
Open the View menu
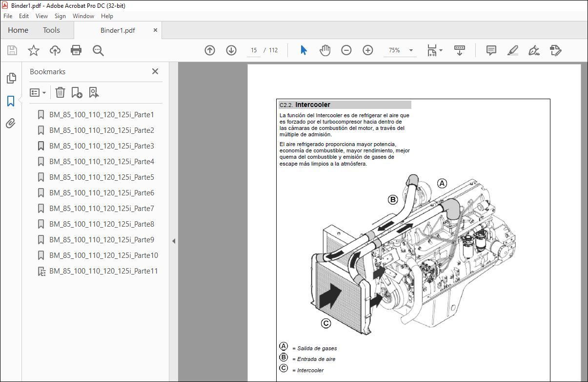[41, 16]
